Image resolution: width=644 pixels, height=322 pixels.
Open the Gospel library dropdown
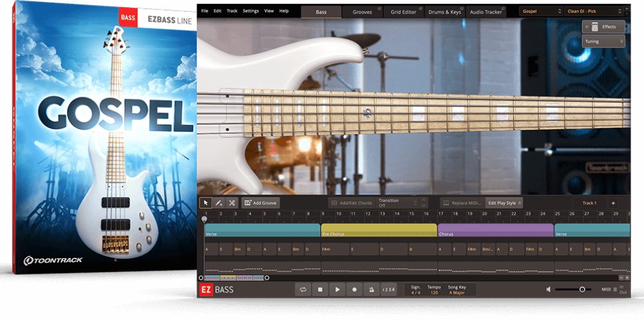click(x=540, y=12)
